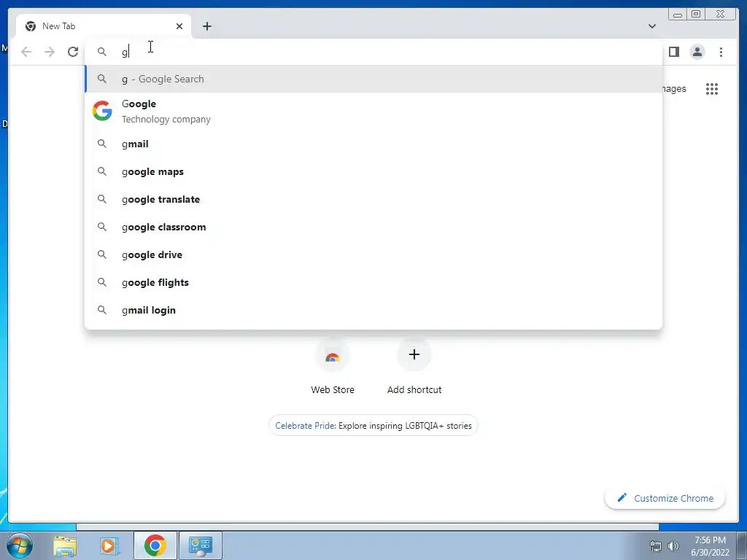
Task: Click the browser Back arrow
Action: click(26, 52)
